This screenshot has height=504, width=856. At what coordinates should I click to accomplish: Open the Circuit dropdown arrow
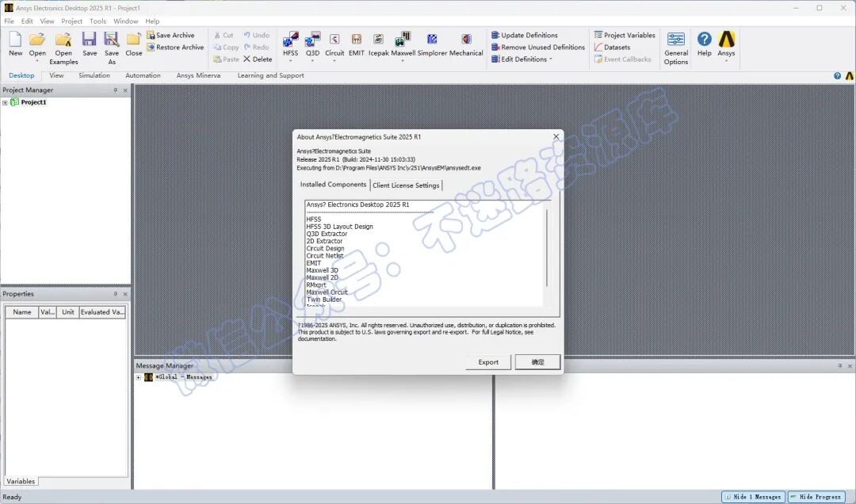point(334,60)
